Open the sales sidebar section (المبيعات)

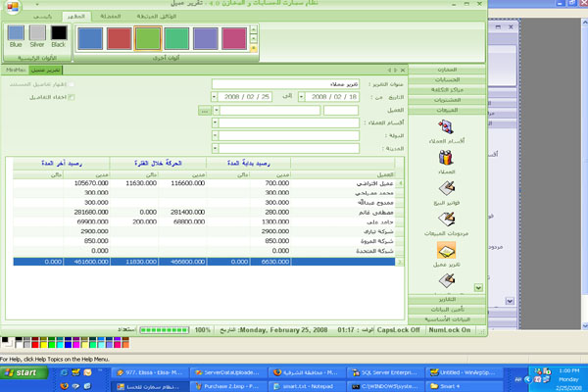point(447,111)
